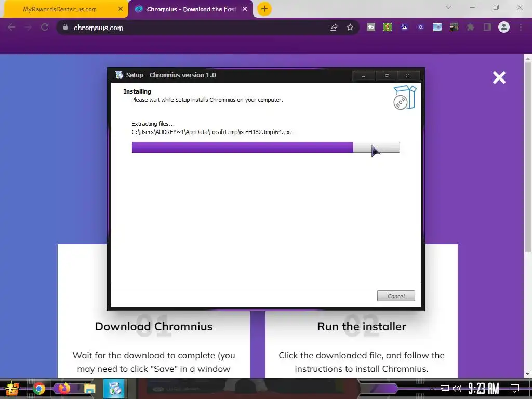Viewport: 532px width, 399px height.
Task: Launch Firefox from the taskbar
Action: point(64,388)
